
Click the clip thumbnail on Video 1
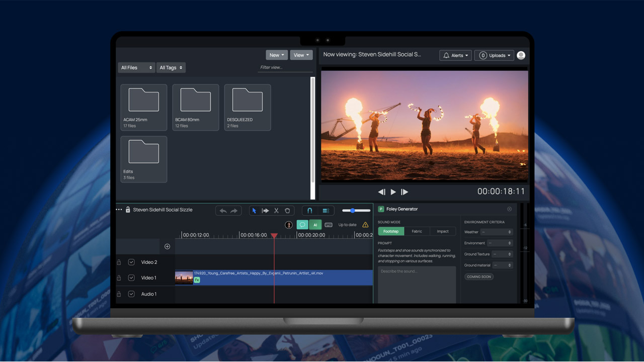click(x=184, y=278)
